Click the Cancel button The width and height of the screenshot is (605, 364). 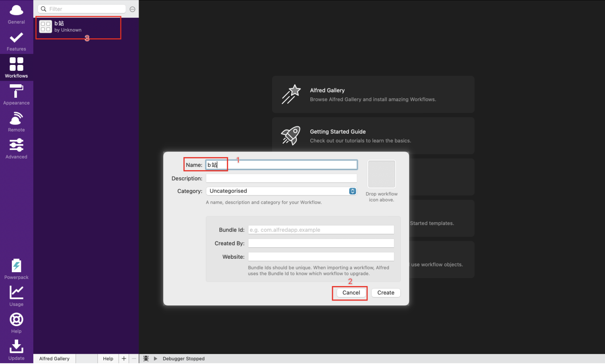pyautogui.click(x=351, y=293)
